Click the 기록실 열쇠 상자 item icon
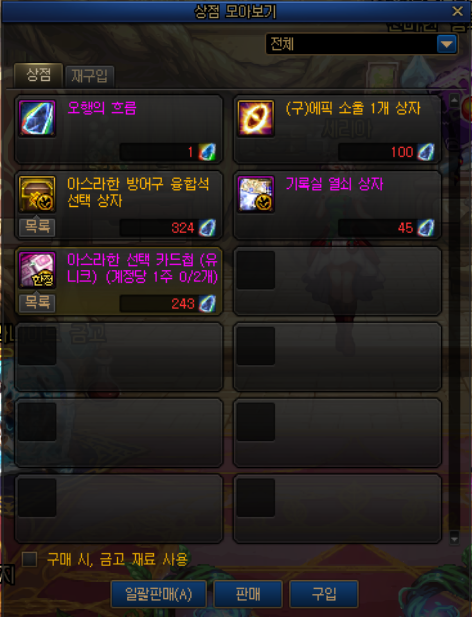The height and width of the screenshot is (617, 472). point(256,194)
